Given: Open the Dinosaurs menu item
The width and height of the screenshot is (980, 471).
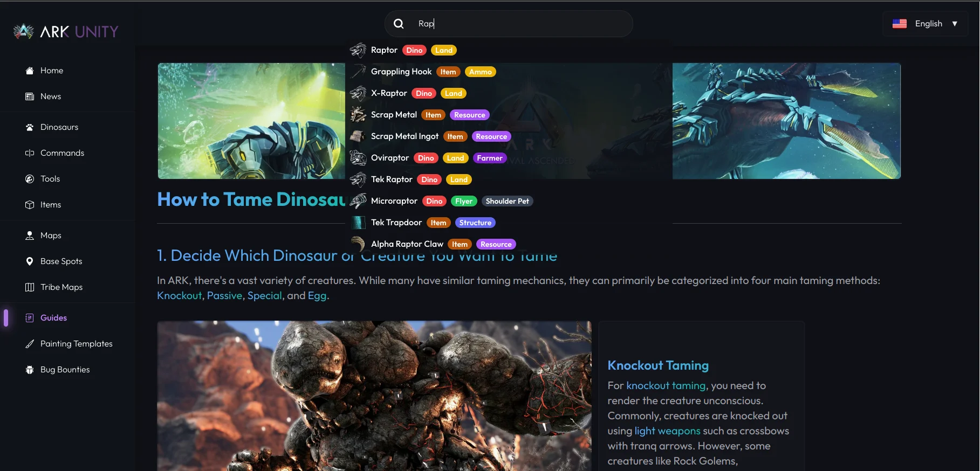Looking at the screenshot, I should [59, 127].
